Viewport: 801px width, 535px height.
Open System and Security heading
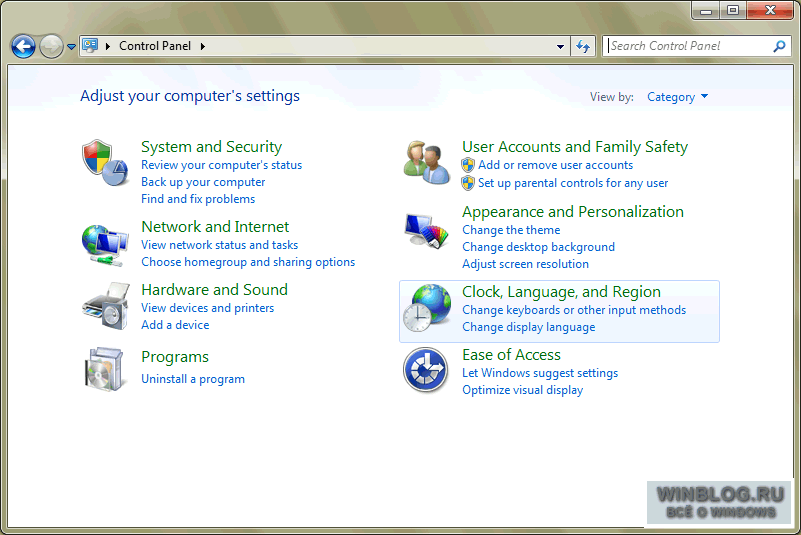[211, 147]
